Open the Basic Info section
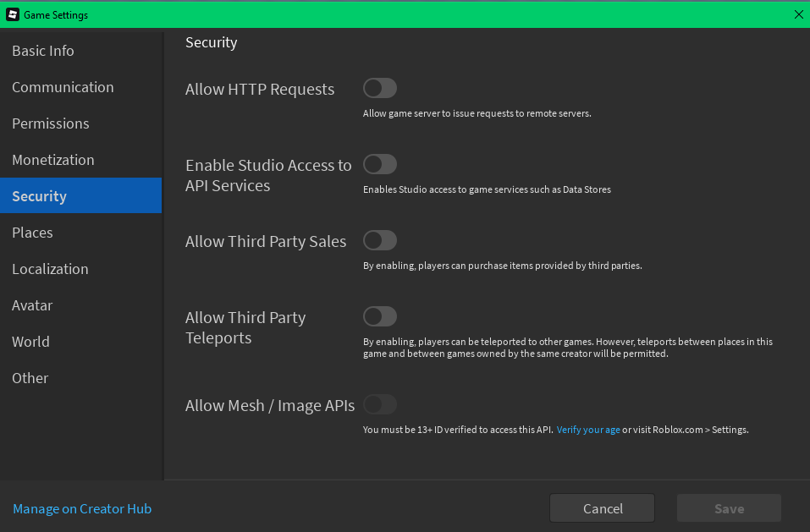 click(x=42, y=51)
